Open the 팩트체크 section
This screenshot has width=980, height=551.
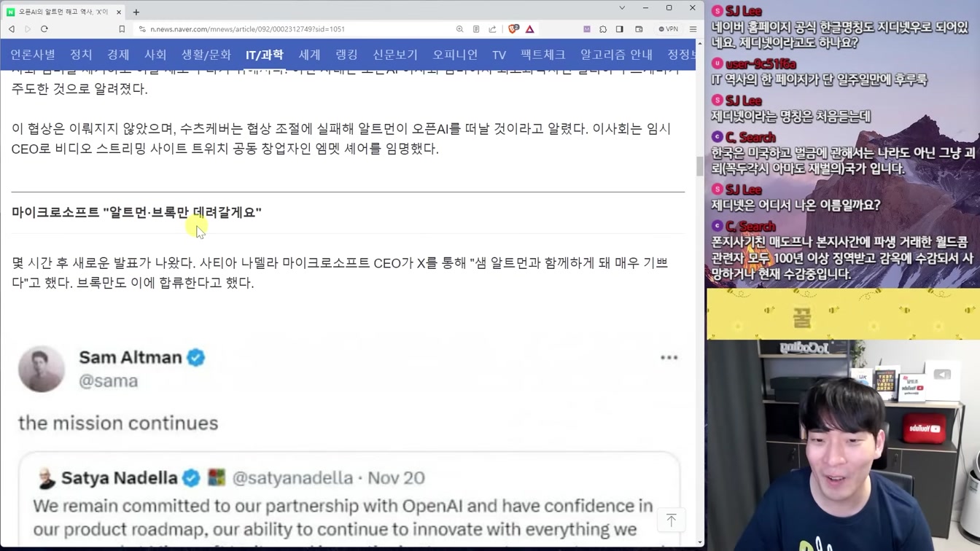click(543, 55)
